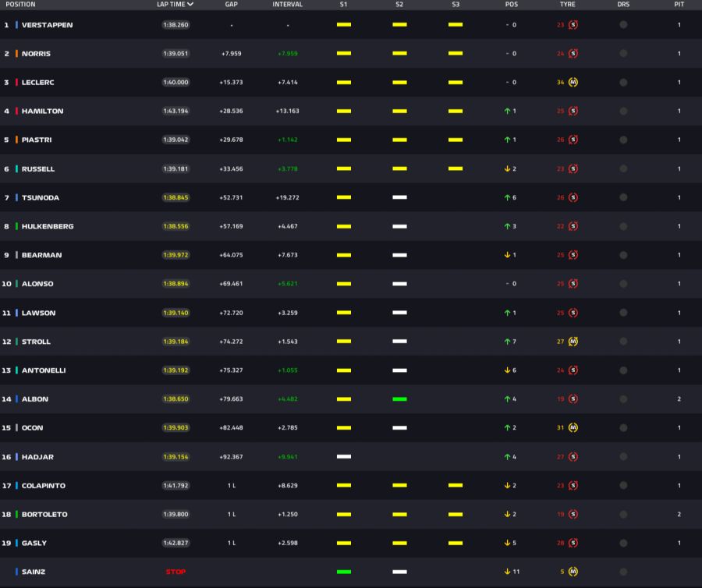702x588 pixels.
Task: Click Albon's green S2 sector bar
Action: click(399, 399)
